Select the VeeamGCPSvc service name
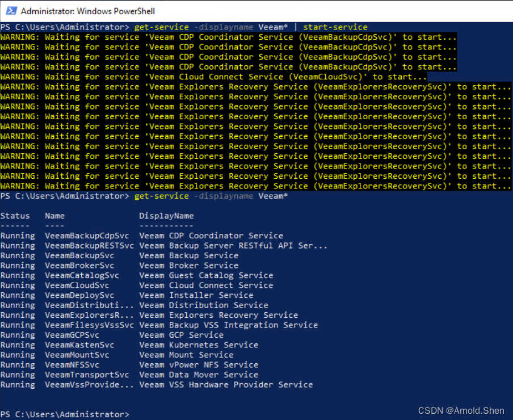The width and height of the screenshot is (513, 420). [x=72, y=335]
